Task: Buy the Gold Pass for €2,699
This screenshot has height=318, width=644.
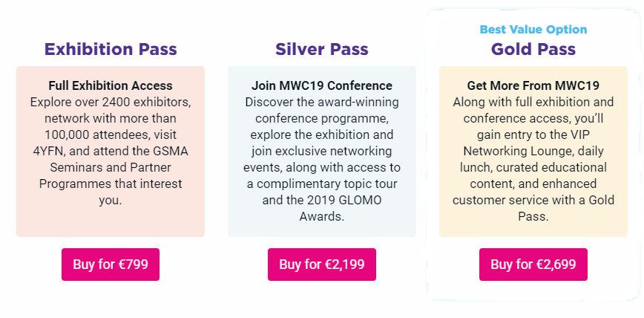Action: 533,264
